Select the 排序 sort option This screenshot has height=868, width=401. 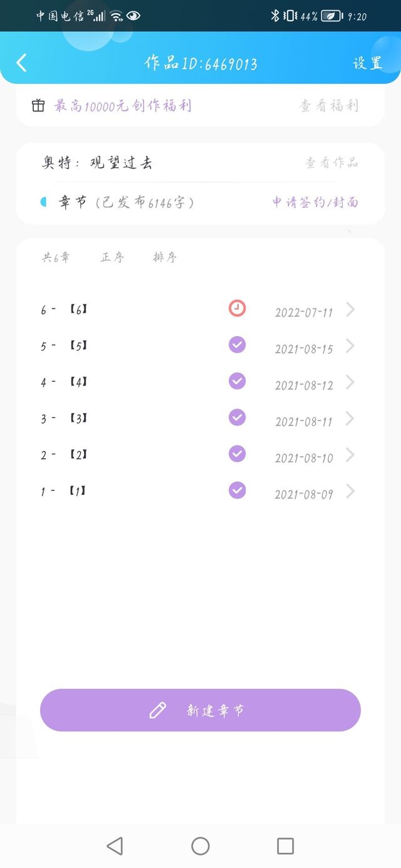click(x=165, y=257)
